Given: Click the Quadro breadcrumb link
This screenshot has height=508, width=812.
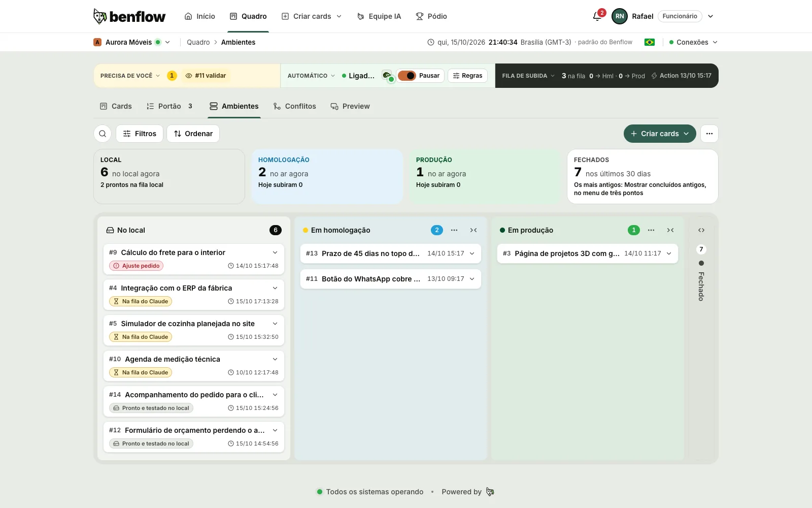Looking at the screenshot, I should (x=198, y=42).
